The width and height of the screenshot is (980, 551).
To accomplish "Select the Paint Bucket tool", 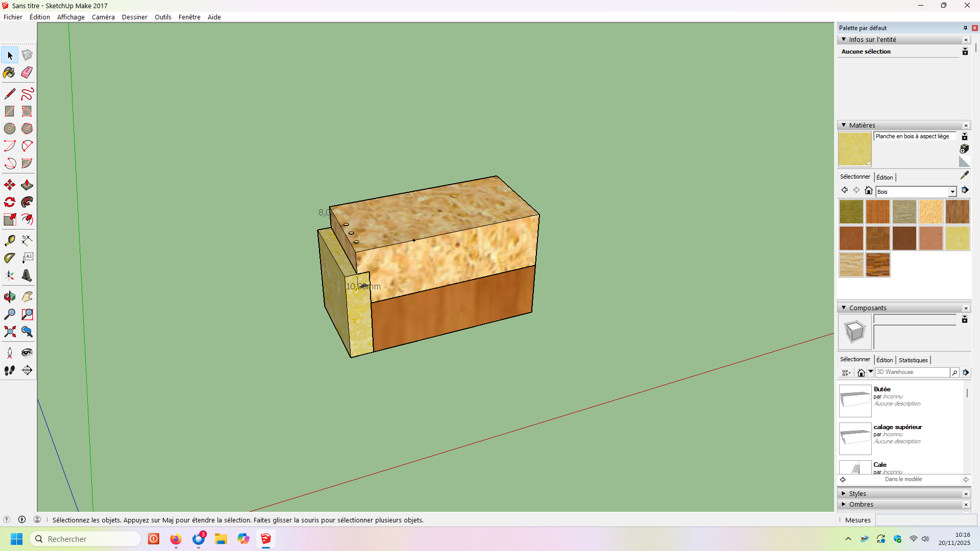I will click(9, 72).
